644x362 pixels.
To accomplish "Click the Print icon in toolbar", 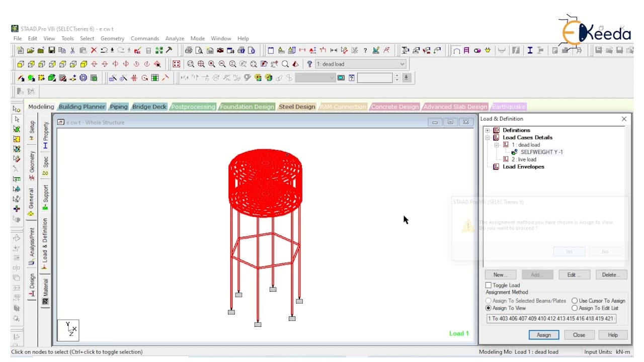I will (x=189, y=50).
